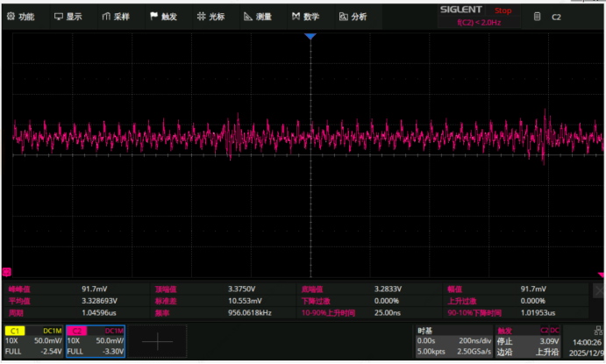The height and width of the screenshot is (364, 606).
Task: Click the blue trigger position triangle marker
Action: [310, 36]
